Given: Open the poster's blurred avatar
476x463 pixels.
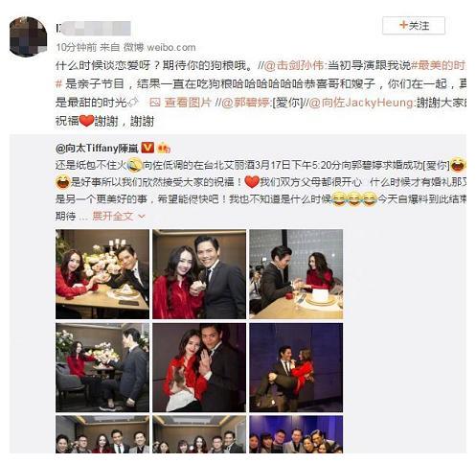Looking at the screenshot, I should pos(28,36).
